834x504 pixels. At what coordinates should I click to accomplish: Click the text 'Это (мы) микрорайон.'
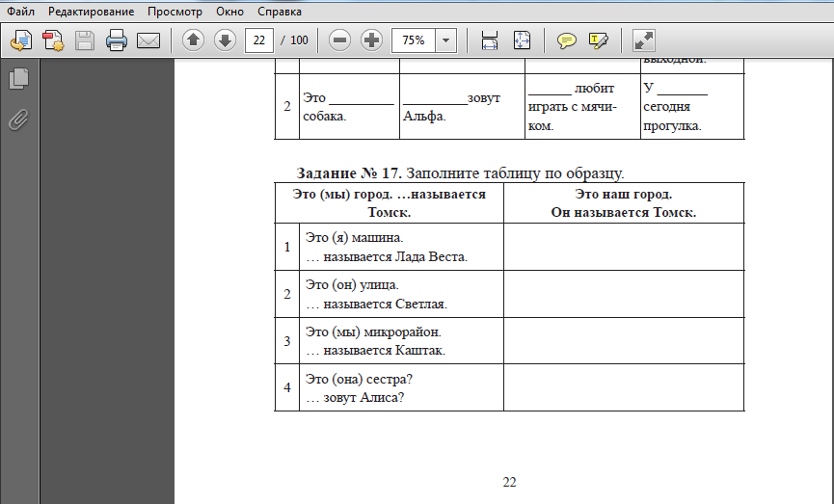coord(373,332)
